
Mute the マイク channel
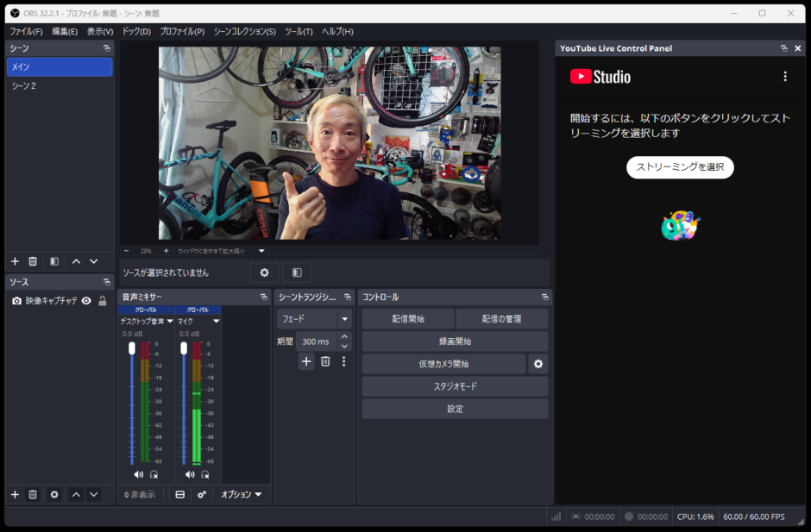[191, 474]
